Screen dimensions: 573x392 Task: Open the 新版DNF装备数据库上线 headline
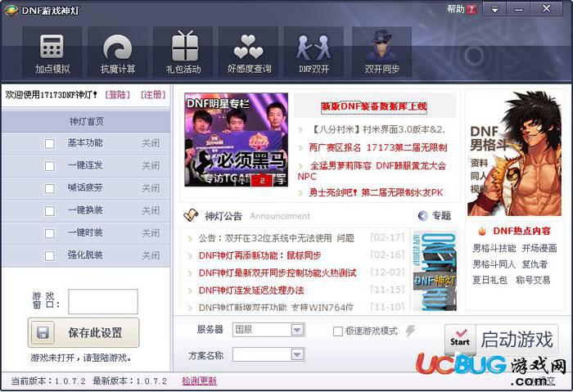pos(374,106)
